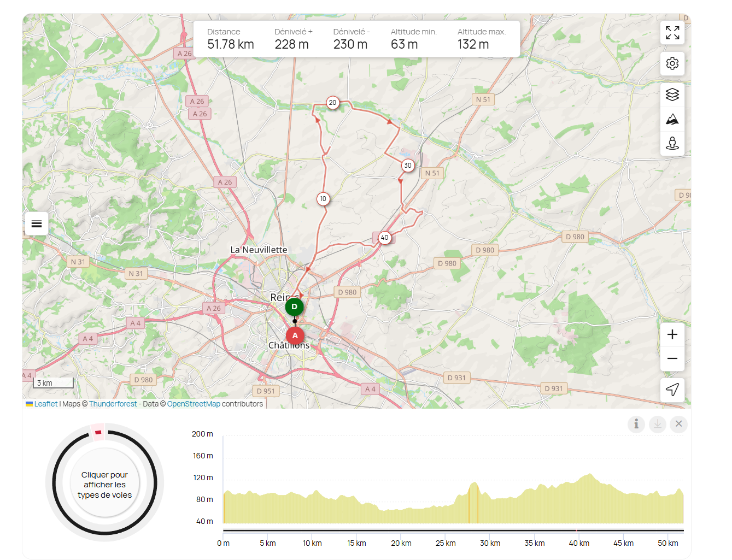Open the map layers selector

pos(672,95)
